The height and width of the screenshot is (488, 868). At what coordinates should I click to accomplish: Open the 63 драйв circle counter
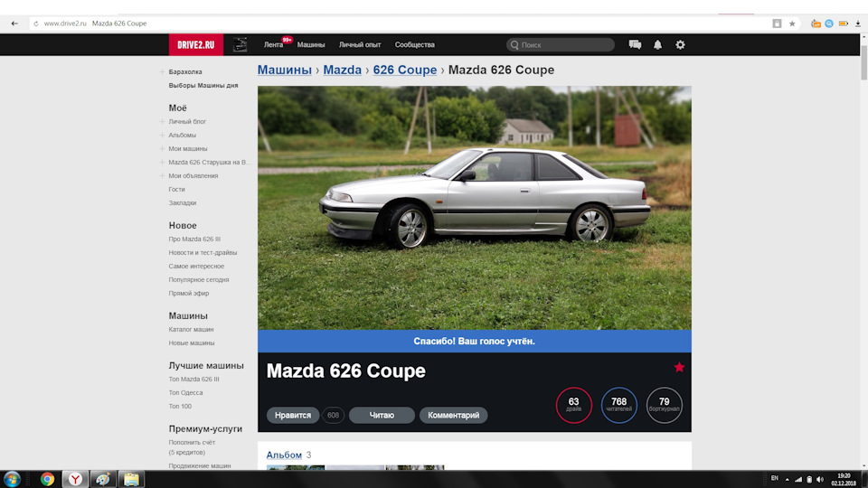pyautogui.click(x=573, y=405)
